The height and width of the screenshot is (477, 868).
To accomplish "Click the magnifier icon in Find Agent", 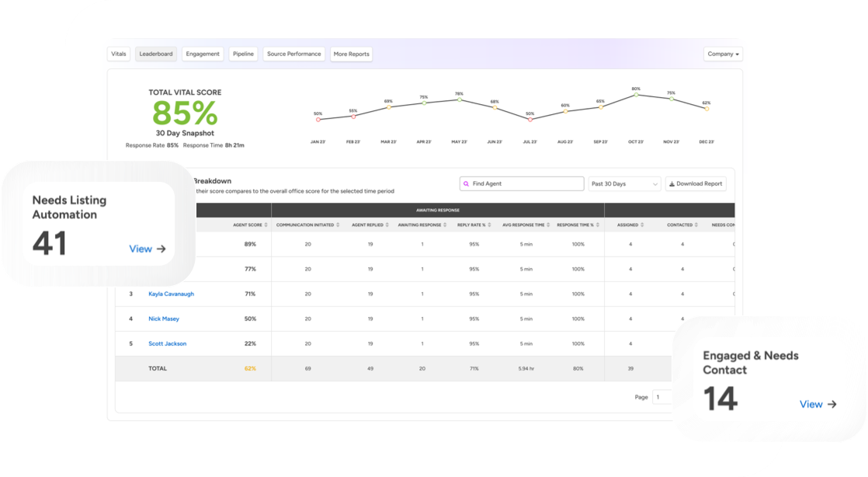I will click(x=467, y=184).
